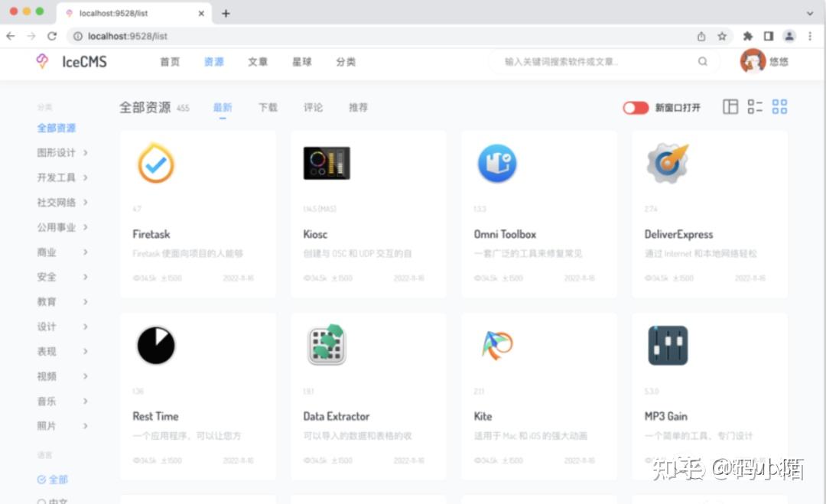Viewport: 826px width, 504px height.
Task: Open the 资源 nav item
Action: point(214,62)
